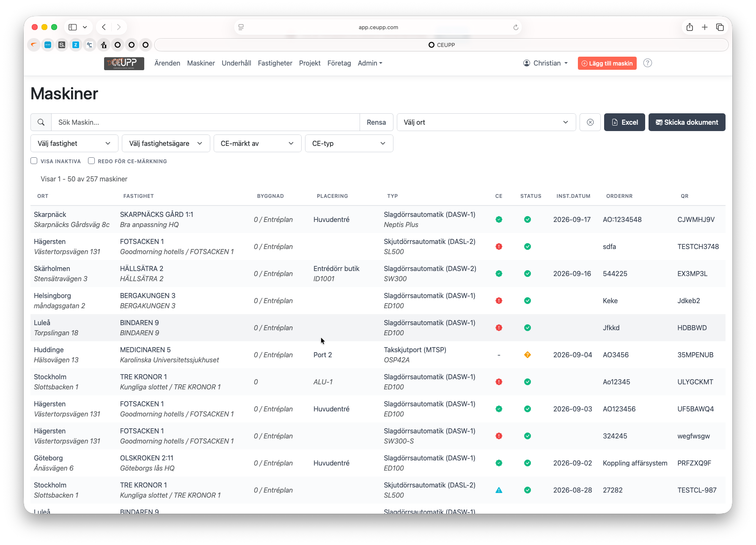Enable the Visa inaktiva checkbox
This screenshot has width=756, height=545.
pos(34,161)
